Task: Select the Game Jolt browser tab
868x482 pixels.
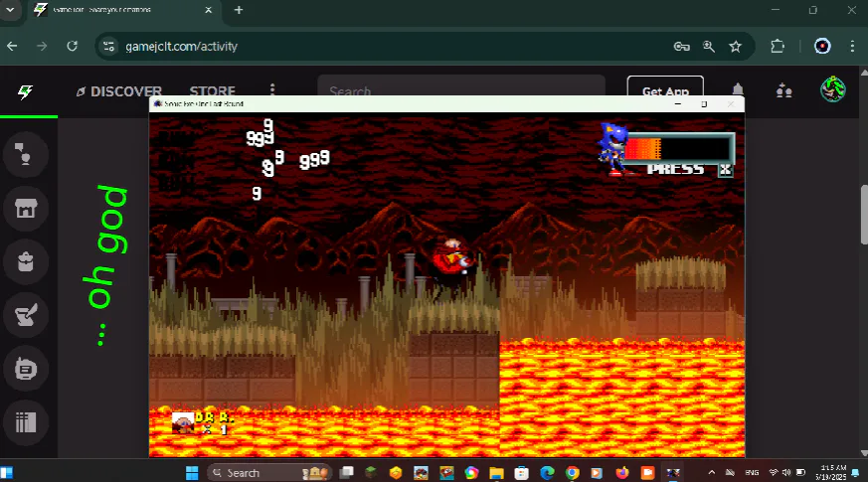Action: (123, 10)
